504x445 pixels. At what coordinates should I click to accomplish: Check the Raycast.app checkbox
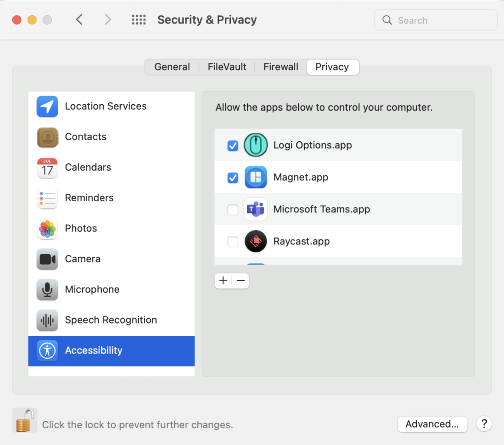coord(232,241)
